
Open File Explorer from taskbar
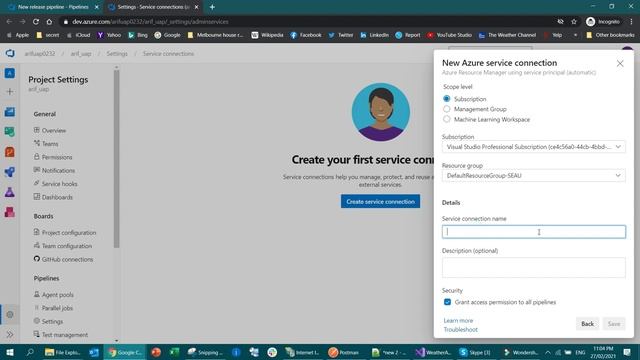click(63, 352)
